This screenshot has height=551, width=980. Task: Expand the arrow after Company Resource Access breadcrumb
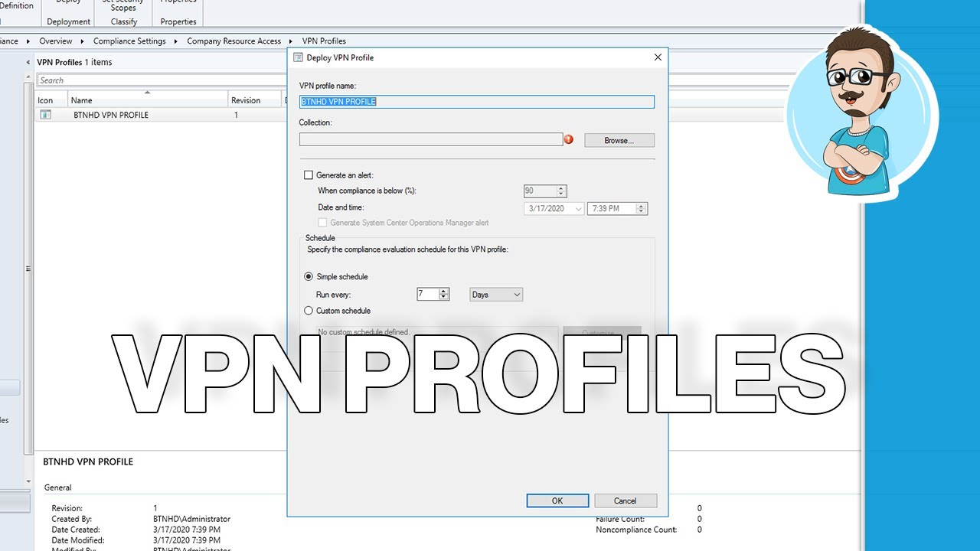click(x=292, y=41)
